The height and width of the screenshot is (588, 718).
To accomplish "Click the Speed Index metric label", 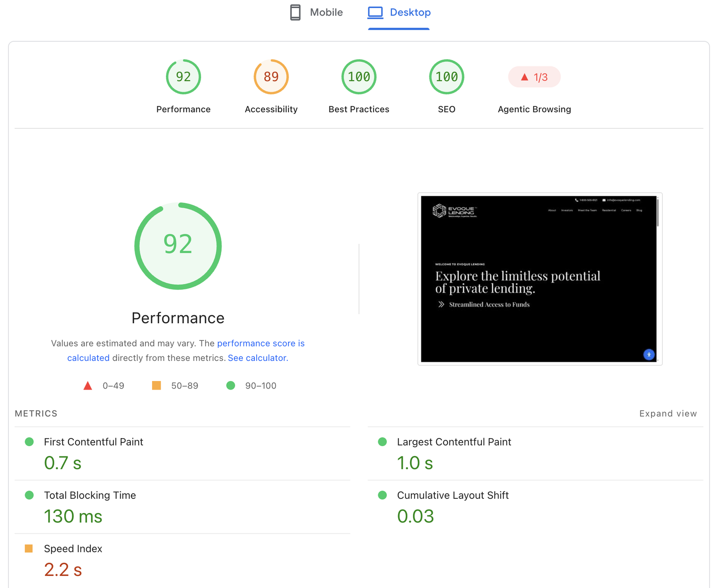I will (x=73, y=549).
